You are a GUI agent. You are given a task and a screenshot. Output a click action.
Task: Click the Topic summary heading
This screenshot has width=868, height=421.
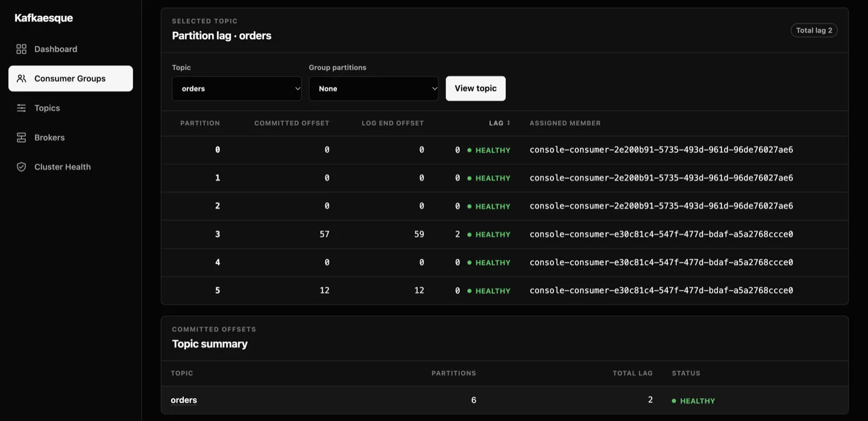tap(210, 344)
